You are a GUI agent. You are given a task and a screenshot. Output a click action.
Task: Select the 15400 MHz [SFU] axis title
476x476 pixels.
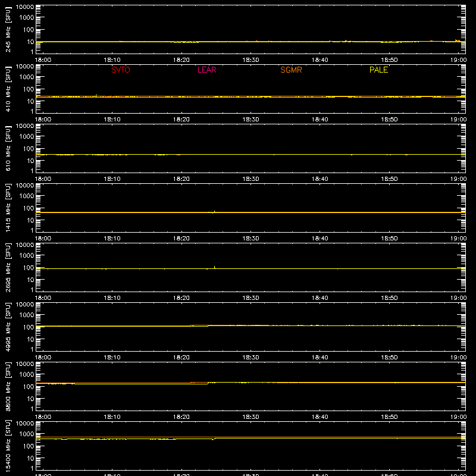8,446
